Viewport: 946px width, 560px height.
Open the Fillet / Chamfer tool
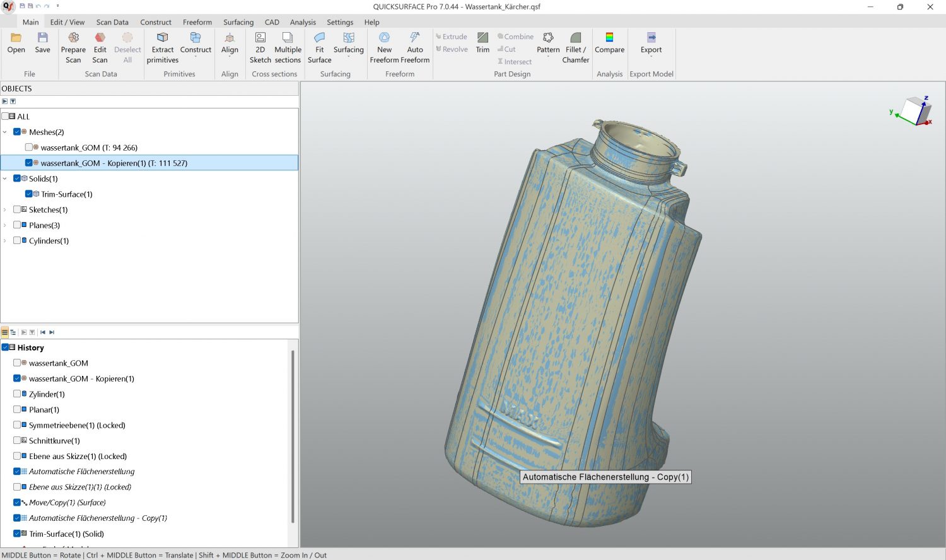[x=575, y=38]
